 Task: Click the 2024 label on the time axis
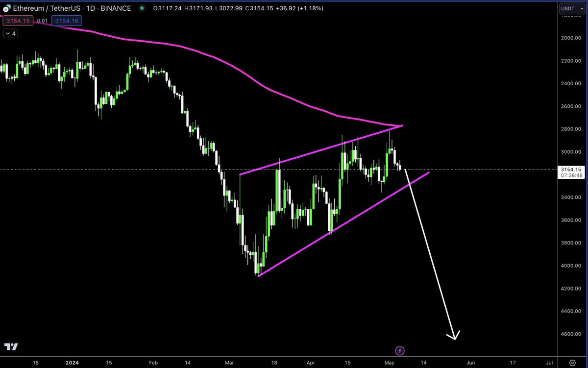pyautogui.click(x=72, y=363)
